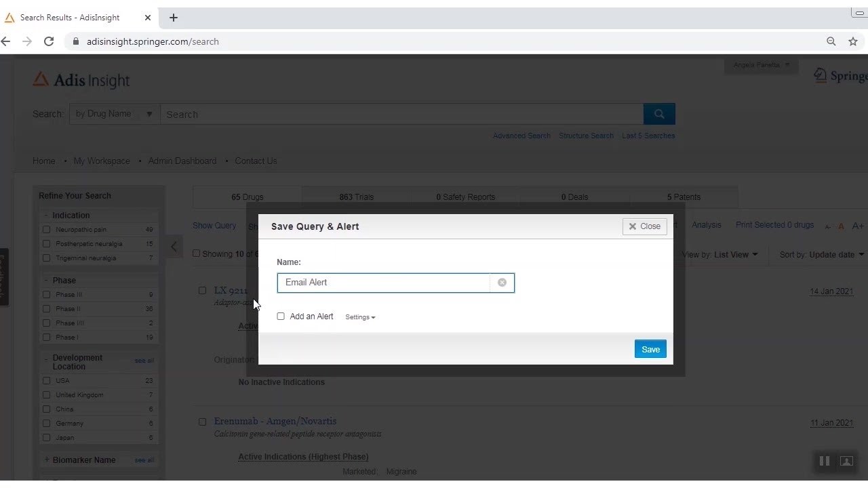Switch to the 0 Deals tab
Viewport: 868px width, 488px height.
pyautogui.click(x=575, y=197)
